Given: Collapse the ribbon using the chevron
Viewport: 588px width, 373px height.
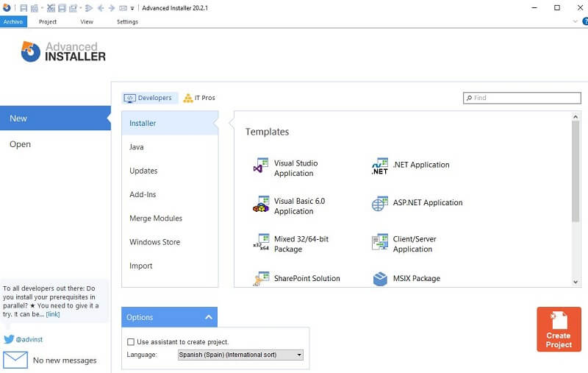Looking at the screenshot, I should (x=576, y=21).
